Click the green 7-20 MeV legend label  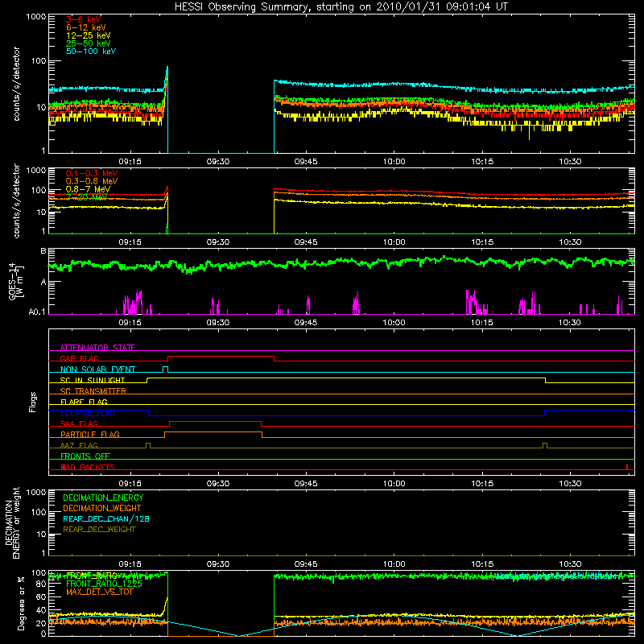87,197
